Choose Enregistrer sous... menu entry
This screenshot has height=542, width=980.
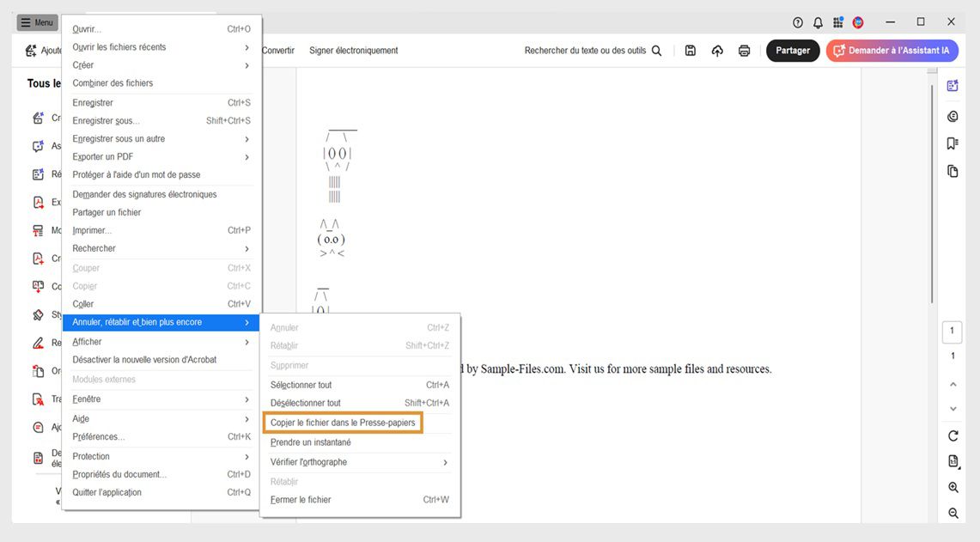point(161,120)
